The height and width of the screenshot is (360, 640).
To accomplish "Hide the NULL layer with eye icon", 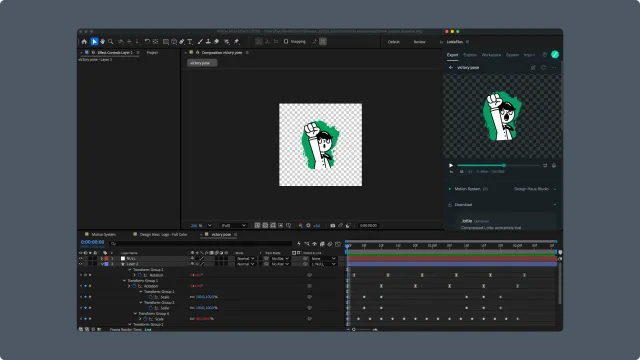I will click(x=80, y=258).
